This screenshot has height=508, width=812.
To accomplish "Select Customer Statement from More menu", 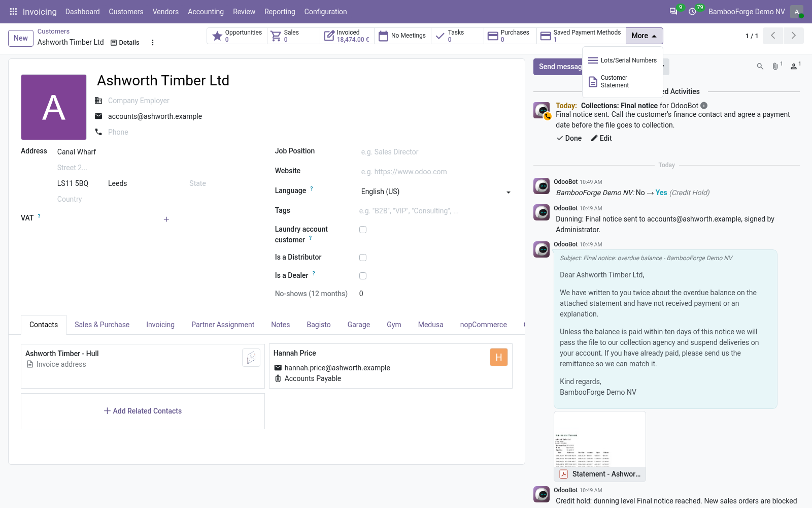I will pos(623,82).
